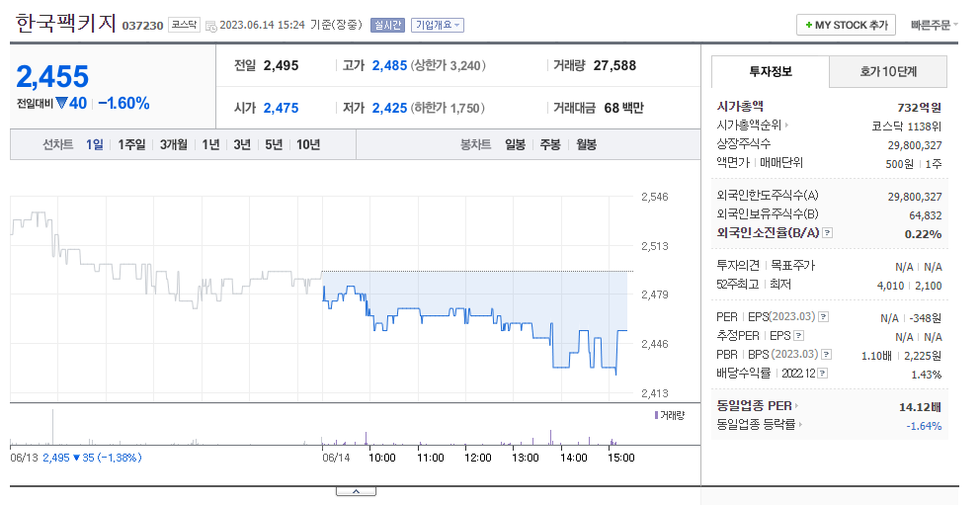The height and width of the screenshot is (505, 980).
Task: Click the 코스닥 1138위 ranking value
Action: point(906,126)
